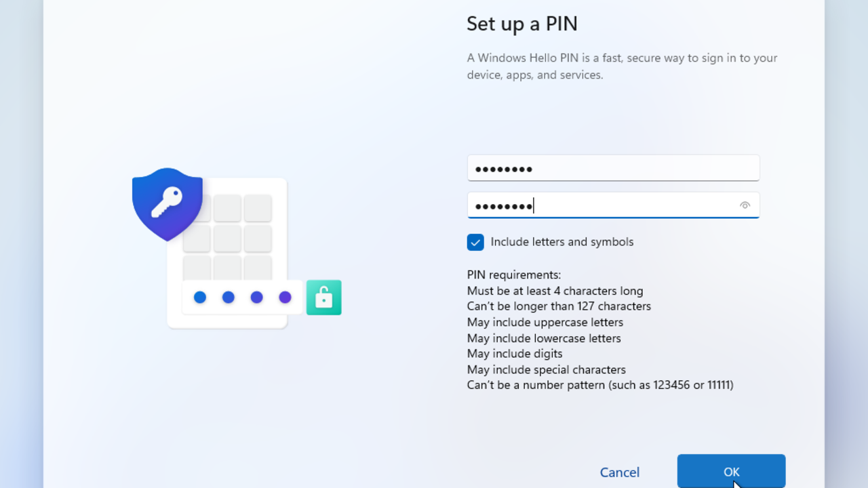Select the second blue dot in illustration
This screenshot has height=488, width=868.
click(x=229, y=297)
